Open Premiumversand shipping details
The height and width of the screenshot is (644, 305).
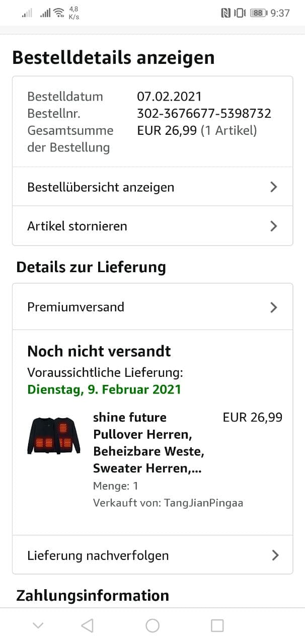click(x=75, y=307)
